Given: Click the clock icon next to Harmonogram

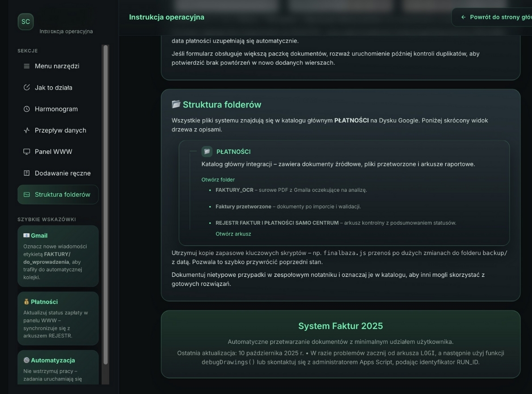Looking at the screenshot, I should pyautogui.click(x=27, y=109).
